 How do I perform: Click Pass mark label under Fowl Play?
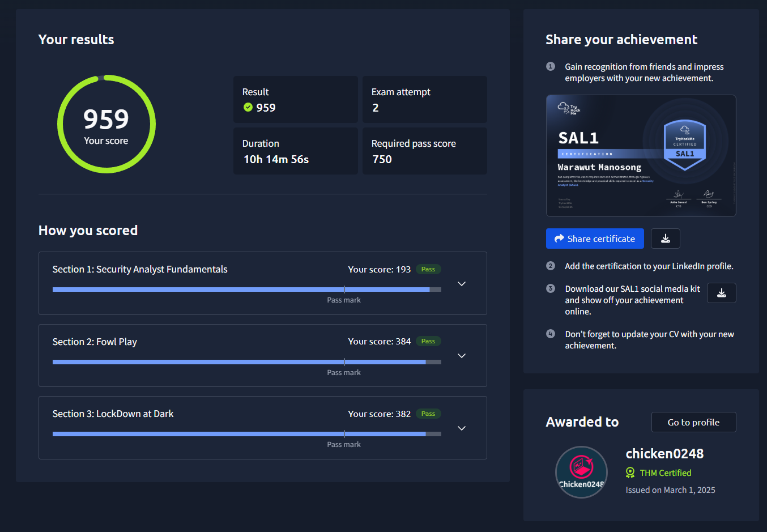point(344,373)
